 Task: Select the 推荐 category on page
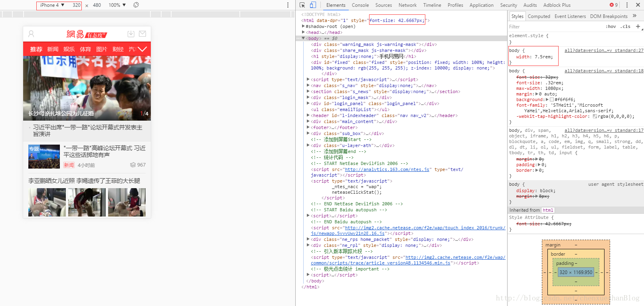[36, 49]
